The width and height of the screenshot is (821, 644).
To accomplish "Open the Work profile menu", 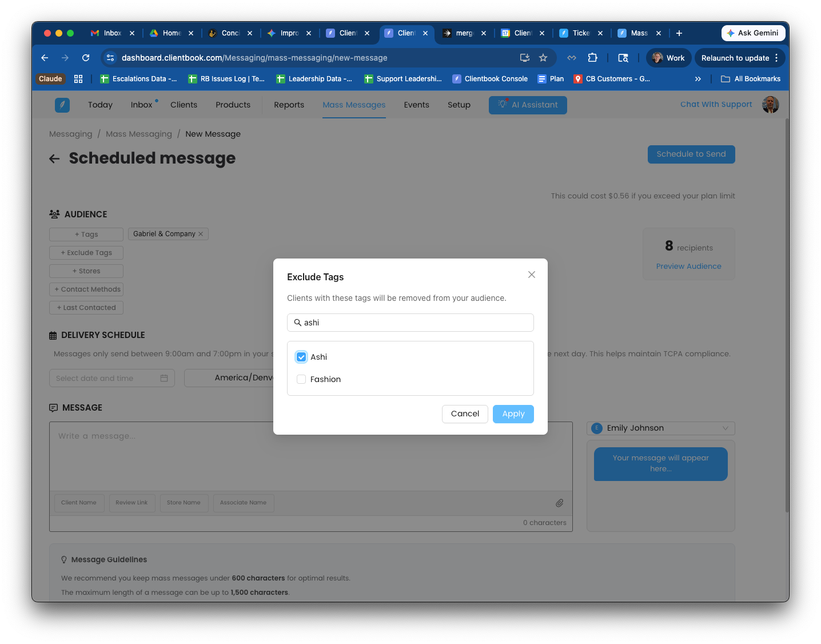I will [668, 58].
